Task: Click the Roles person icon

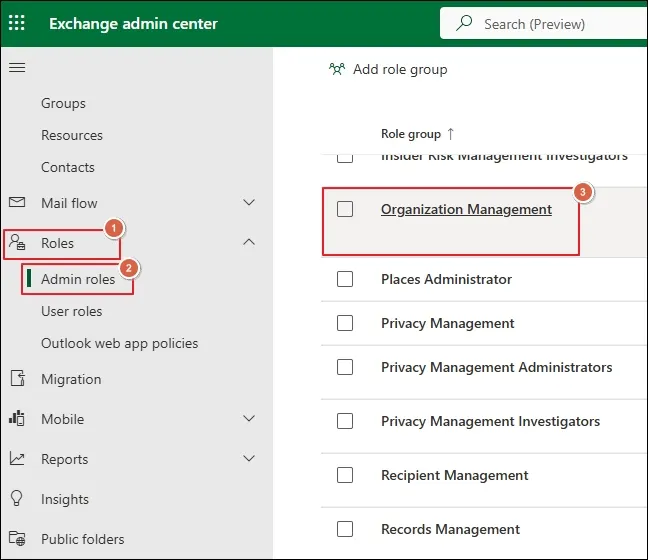Action: [x=17, y=242]
